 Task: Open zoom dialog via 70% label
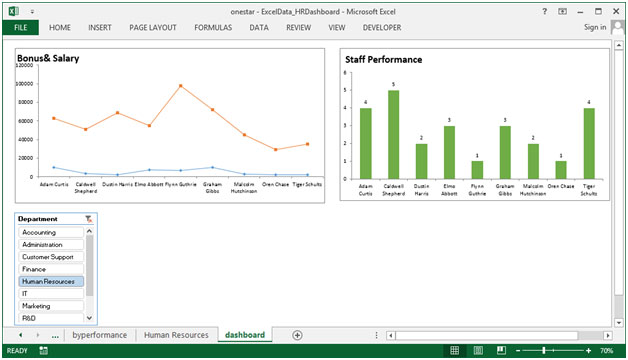point(606,351)
